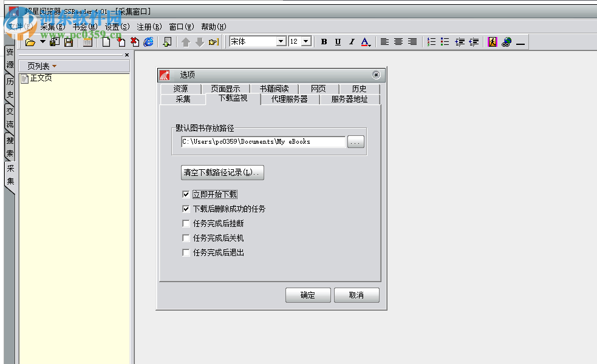This screenshot has width=597, height=364.
Task: Open the 资源 tab in options dialog
Action: point(180,89)
